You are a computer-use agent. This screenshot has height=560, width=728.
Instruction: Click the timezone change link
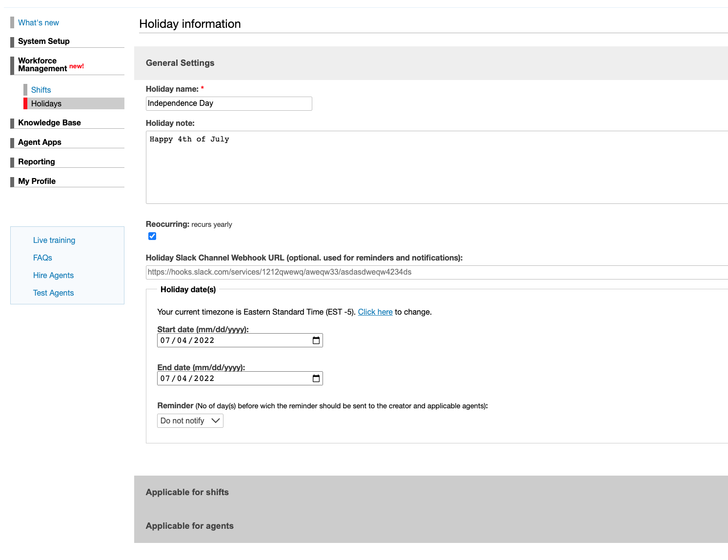(x=375, y=312)
